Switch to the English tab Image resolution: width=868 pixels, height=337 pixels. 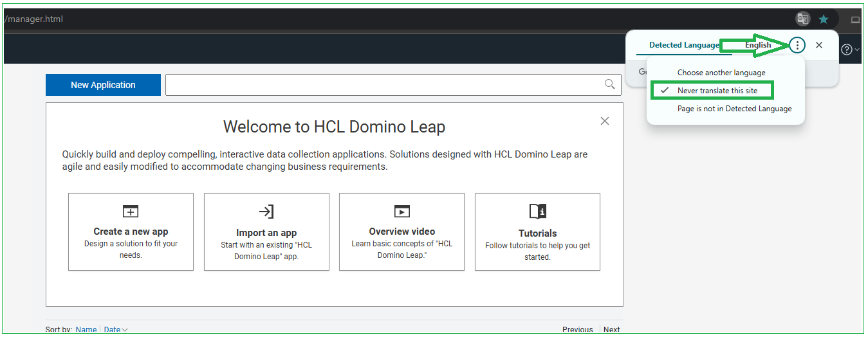[757, 45]
